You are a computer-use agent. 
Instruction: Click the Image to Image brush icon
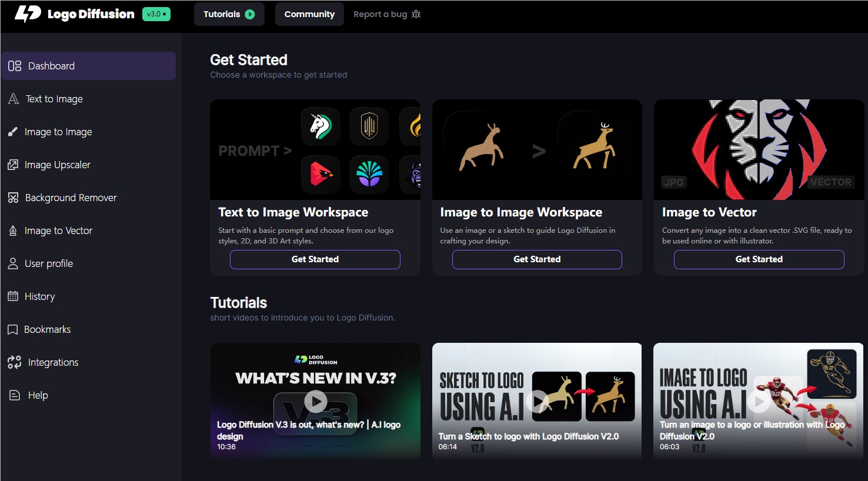13,132
